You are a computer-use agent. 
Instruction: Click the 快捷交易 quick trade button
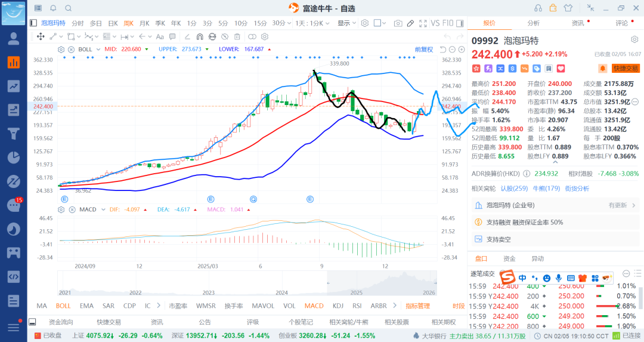click(x=626, y=69)
